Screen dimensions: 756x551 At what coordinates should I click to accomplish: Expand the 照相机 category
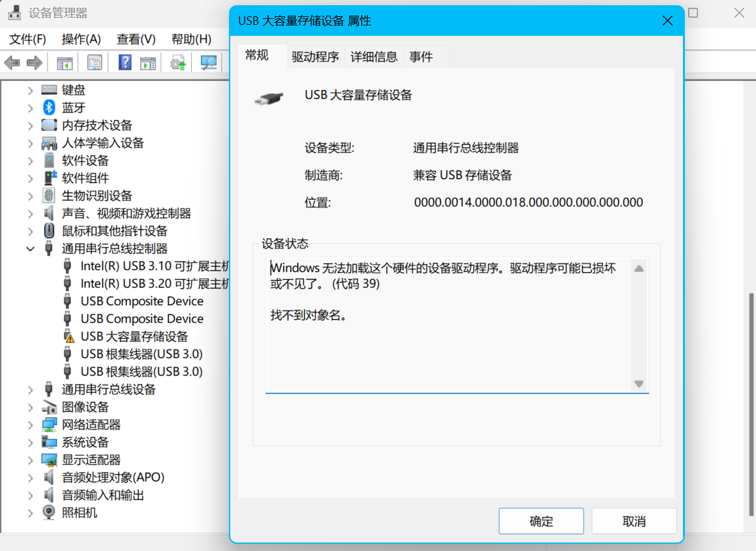pos(31,513)
